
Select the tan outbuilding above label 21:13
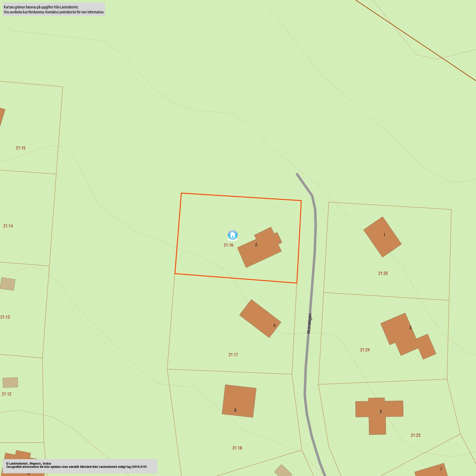tap(8, 284)
